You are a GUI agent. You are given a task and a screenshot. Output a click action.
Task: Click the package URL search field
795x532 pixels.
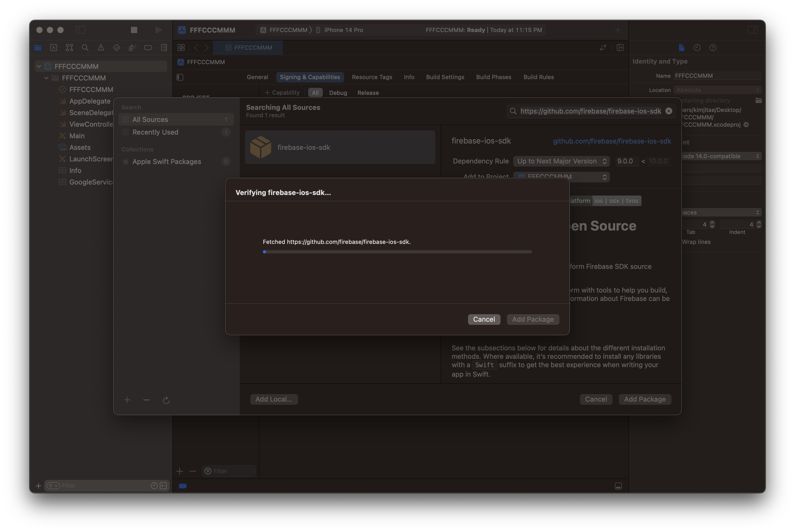590,111
